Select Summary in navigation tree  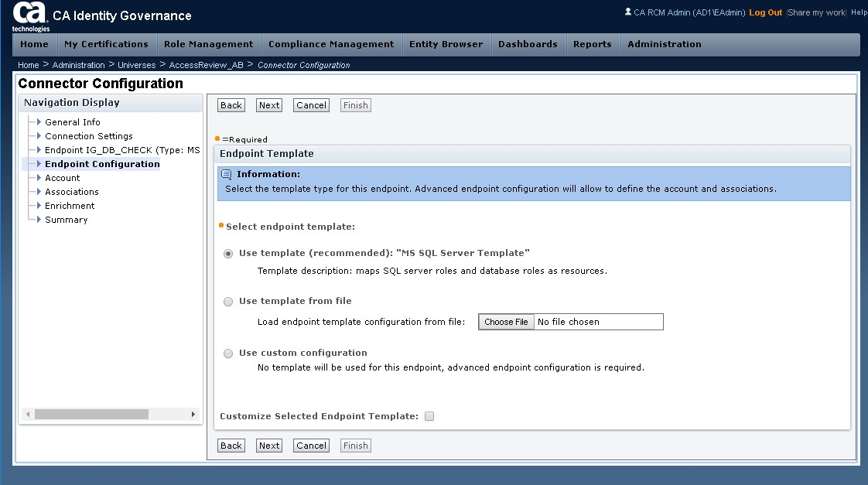67,220
